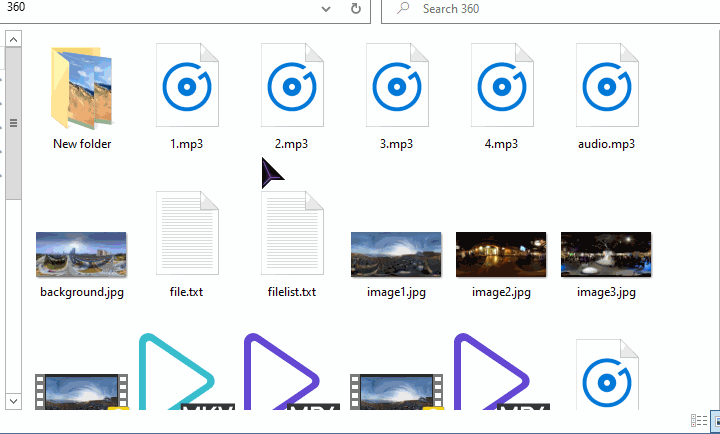Click the '4.mp3' file name text
Image resolution: width=720 pixels, height=434 pixels.
pyautogui.click(x=501, y=144)
